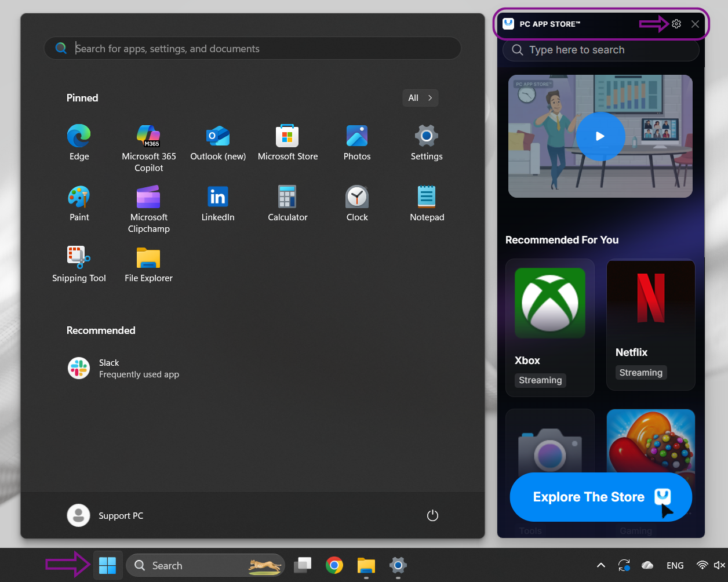
Task: Launch Microsoft 365 Copilot
Action: 149,148
